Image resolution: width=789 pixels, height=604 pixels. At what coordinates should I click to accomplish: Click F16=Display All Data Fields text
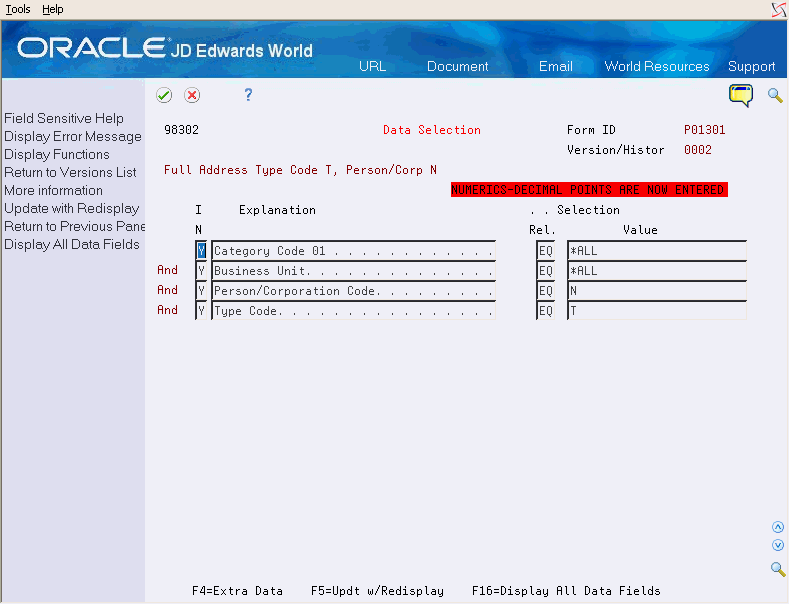(x=566, y=591)
